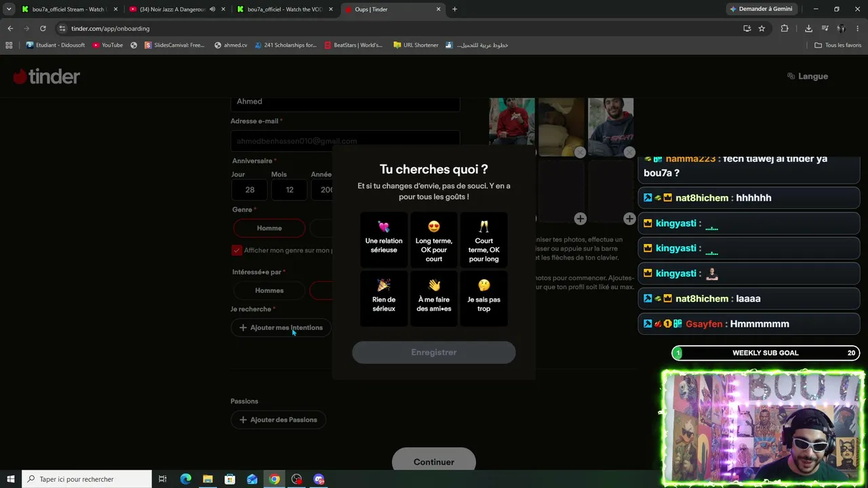Expand the tab search dropdown

pos(8,9)
